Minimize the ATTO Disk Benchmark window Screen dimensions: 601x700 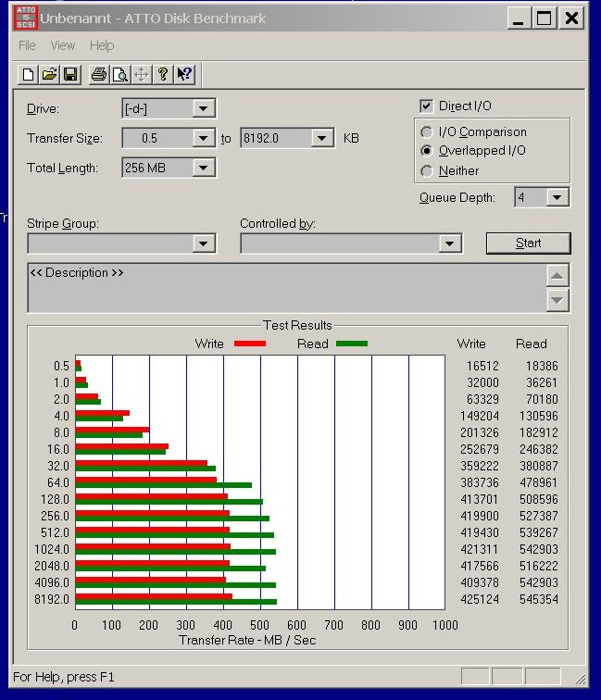(518, 19)
